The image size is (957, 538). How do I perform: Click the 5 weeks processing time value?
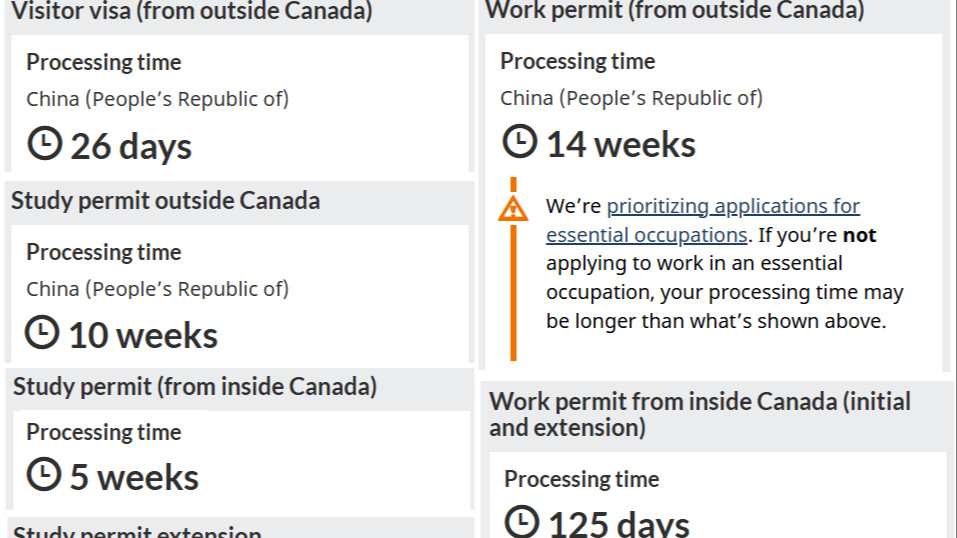[x=134, y=477]
